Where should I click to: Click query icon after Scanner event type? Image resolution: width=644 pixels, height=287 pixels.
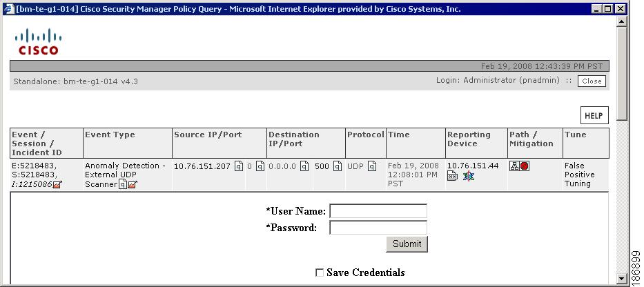coord(122,184)
